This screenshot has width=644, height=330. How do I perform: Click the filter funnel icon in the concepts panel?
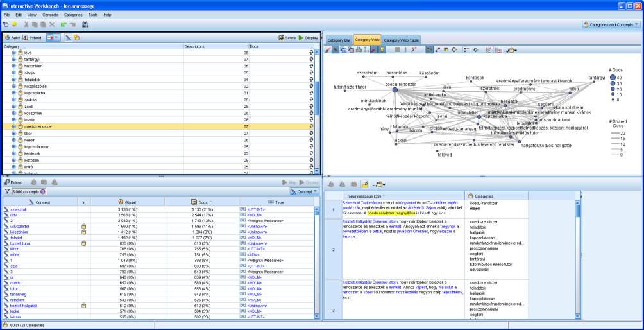pyautogui.click(x=7, y=191)
